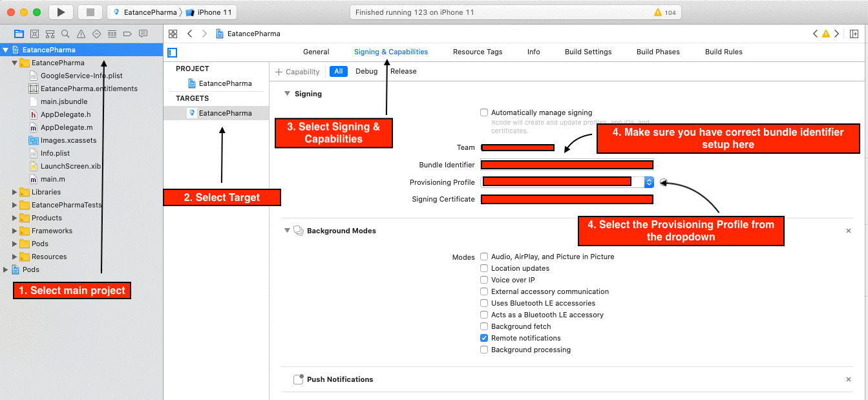Uncheck Remote notifications background mode
This screenshot has height=400, width=868.
pos(484,338)
